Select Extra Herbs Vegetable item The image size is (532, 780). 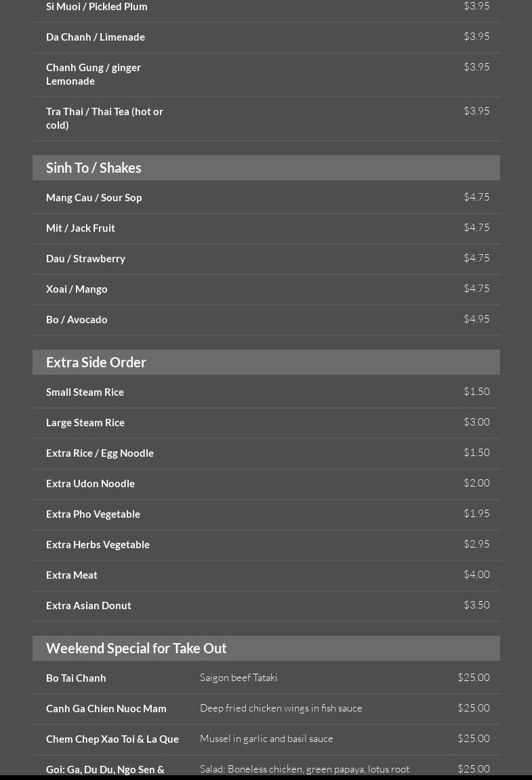[98, 545]
